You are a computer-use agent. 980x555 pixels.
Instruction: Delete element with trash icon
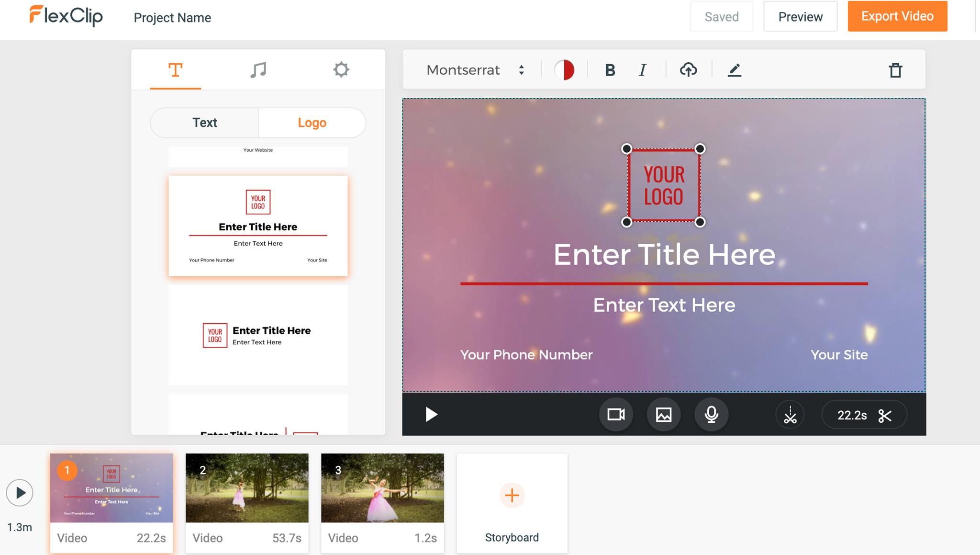pos(895,70)
